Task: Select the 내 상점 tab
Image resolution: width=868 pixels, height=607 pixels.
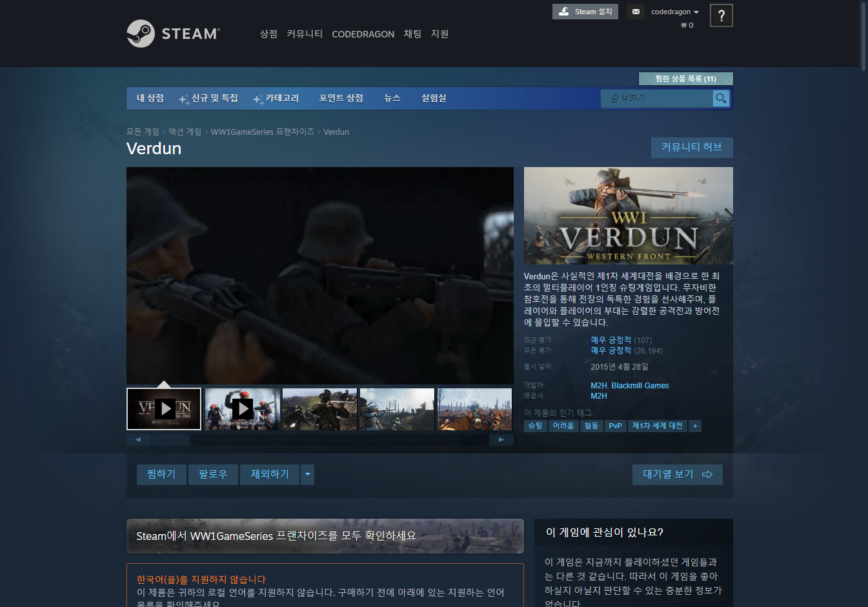Action: [x=150, y=98]
